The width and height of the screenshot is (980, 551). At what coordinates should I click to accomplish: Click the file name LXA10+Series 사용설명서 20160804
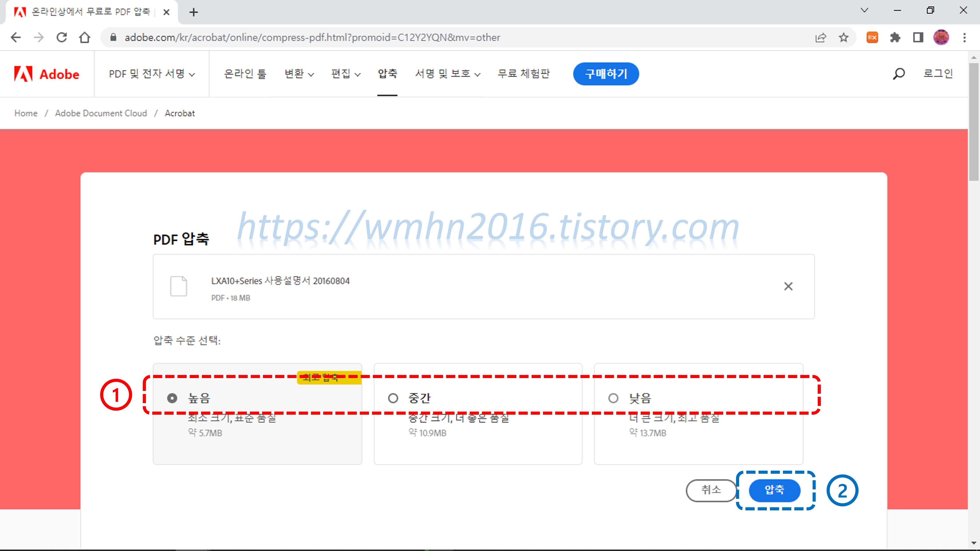coord(280,281)
